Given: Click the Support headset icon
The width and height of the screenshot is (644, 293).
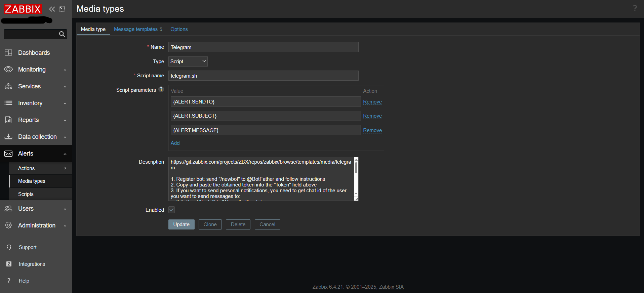Looking at the screenshot, I should coord(9,247).
